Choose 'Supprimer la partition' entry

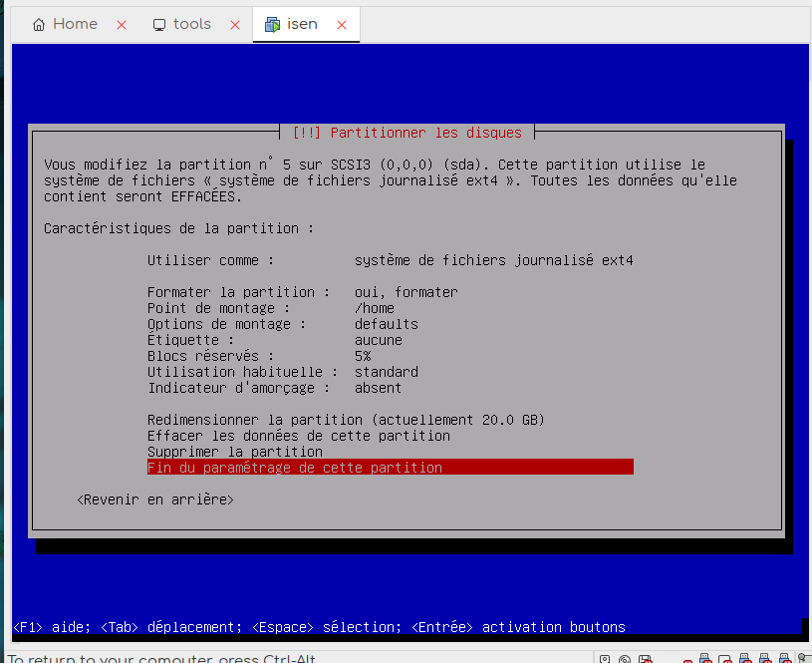tap(234, 452)
